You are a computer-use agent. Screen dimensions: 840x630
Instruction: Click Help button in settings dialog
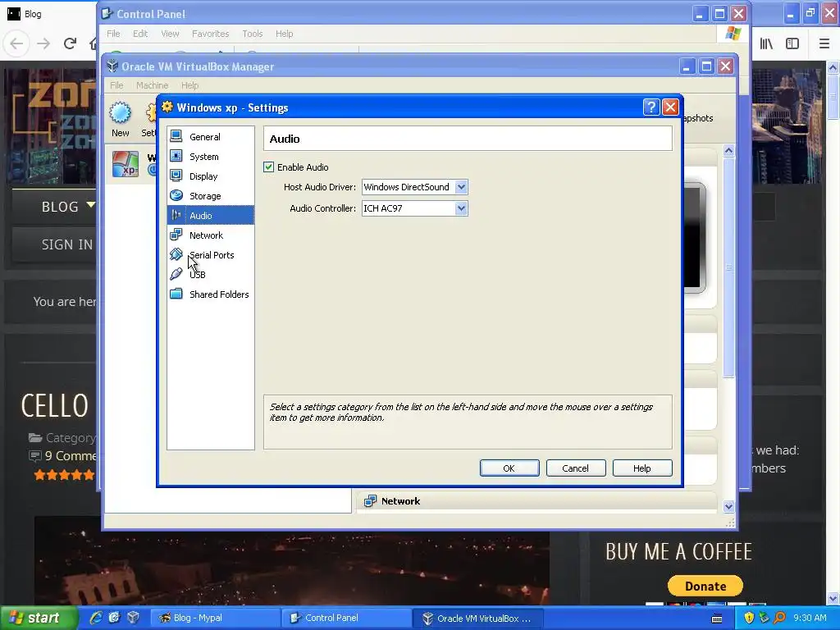[x=642, y=468]
